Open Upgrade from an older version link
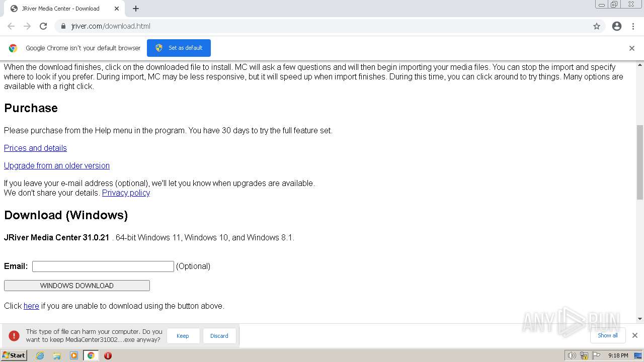Image resolution: width=644 pixels, height=362 pixels. 57,165
